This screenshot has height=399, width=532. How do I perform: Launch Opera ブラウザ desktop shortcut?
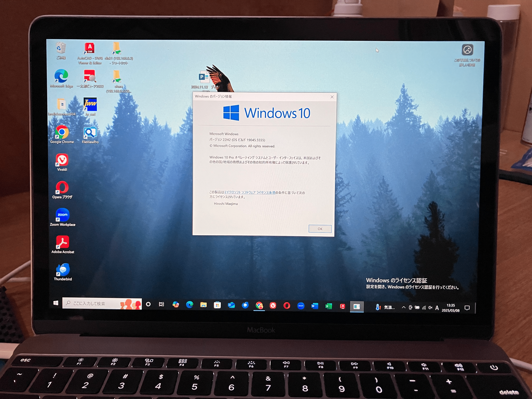[62, 190]
